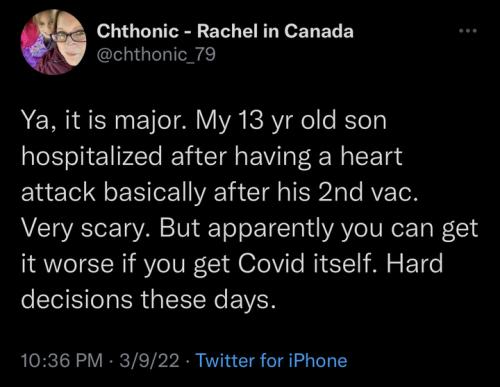Image resolution: width=500 pixels, height=387 pixels.
Task: Select the tweet's first line starting "Ya, it is major"
Action: tap(204, 121)
